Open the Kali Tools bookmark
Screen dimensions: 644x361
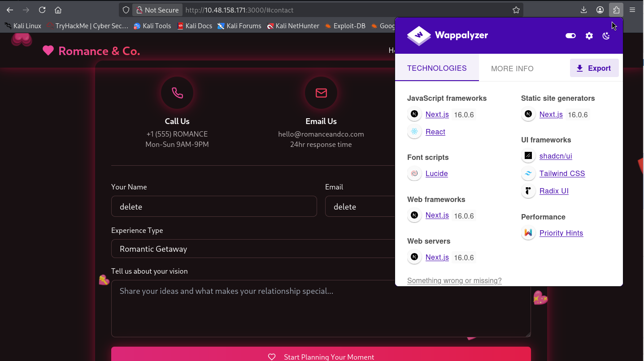[x=152, y=26]
